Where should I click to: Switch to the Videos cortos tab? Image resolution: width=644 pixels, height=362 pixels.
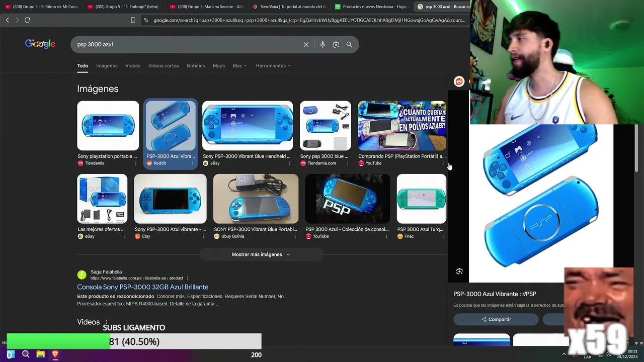click(164, 66)
